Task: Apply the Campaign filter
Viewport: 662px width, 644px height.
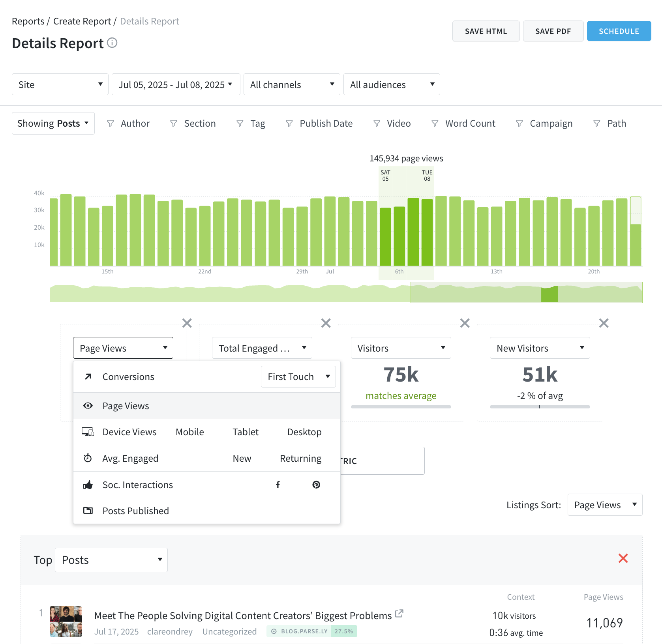Action: click(544, 124)
